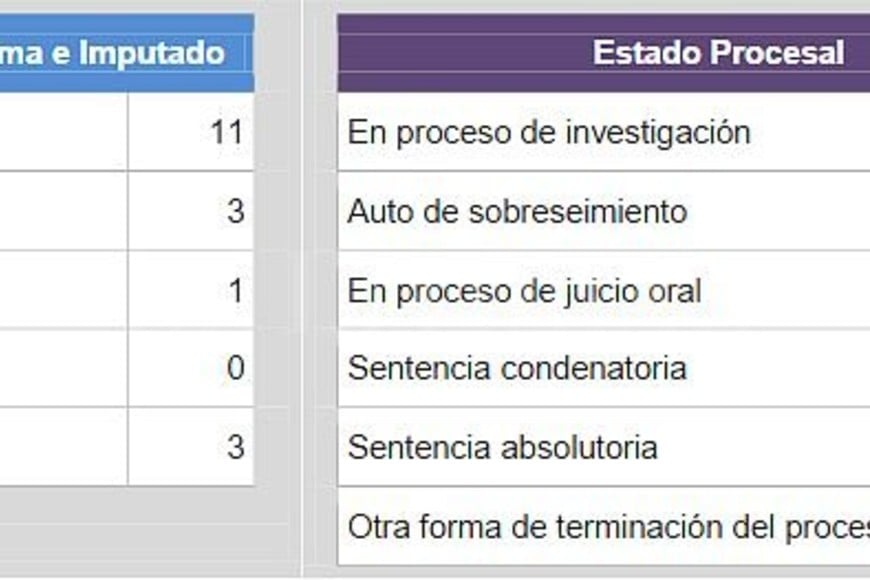
Task: Click the 'Sentencia absolutoria' row
Action: tap(502, 447)
